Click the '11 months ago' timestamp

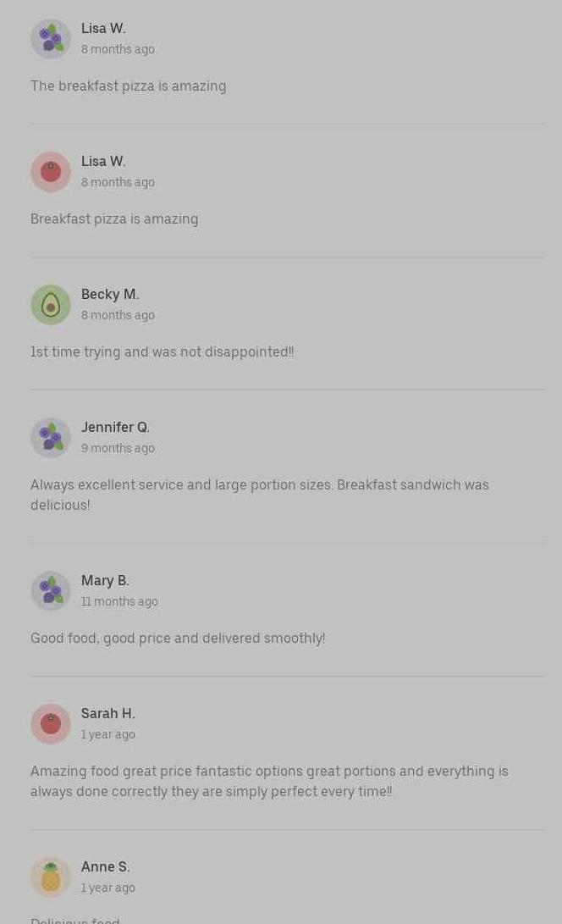point(119,601)
